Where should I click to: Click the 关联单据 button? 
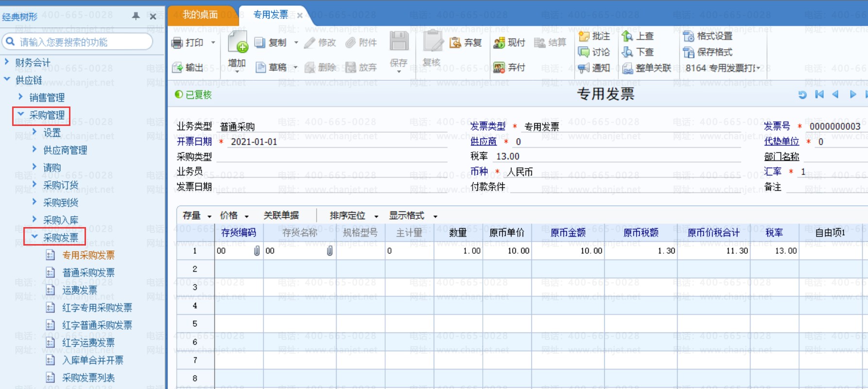click(x=281, y=215)
